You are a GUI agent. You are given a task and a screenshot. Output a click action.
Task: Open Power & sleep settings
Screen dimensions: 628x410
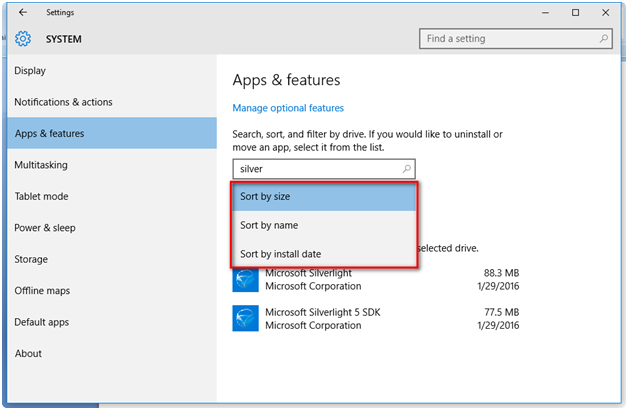coord(44,228)
